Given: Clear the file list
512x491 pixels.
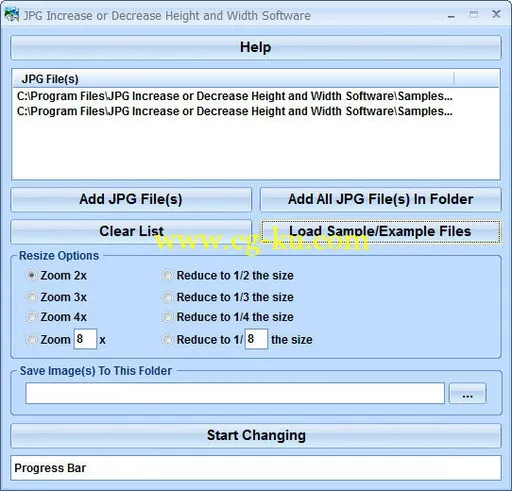Looking at the screenshot, I should pos(131,232).
